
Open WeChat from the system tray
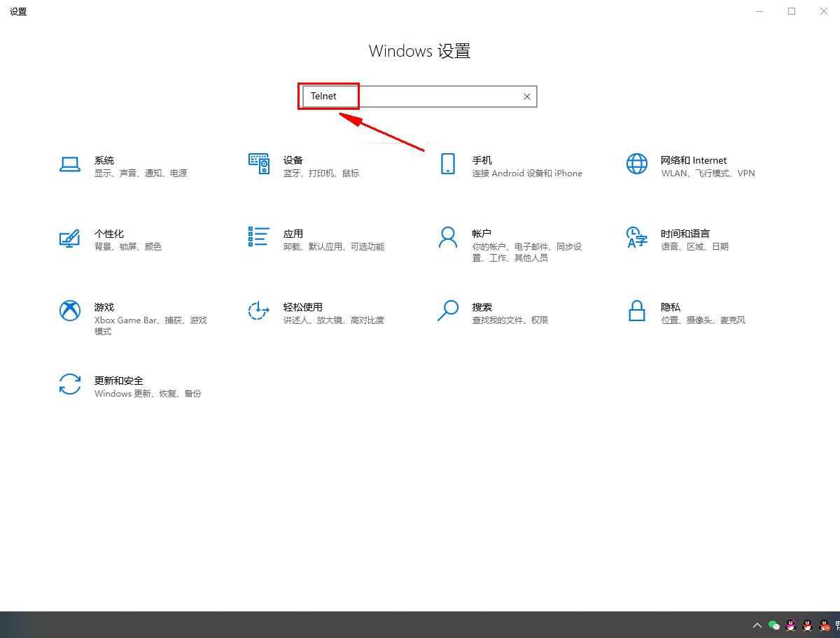(773, 625)
